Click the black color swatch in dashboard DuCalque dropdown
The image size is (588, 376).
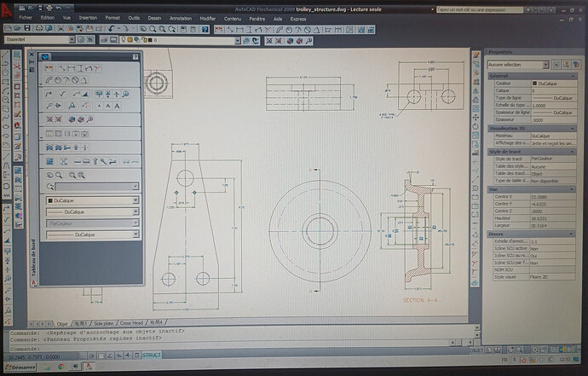pyautogui.click(x=50, y=200)
